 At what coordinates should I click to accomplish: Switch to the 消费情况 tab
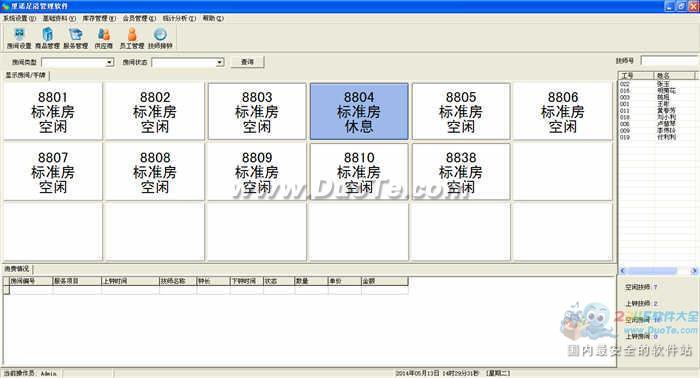tap(17, 269)
